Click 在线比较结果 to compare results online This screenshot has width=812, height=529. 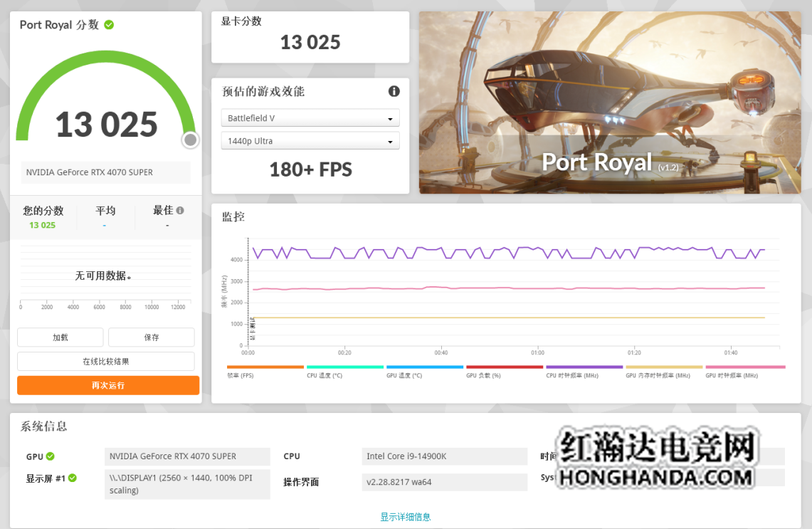point(105,362)
